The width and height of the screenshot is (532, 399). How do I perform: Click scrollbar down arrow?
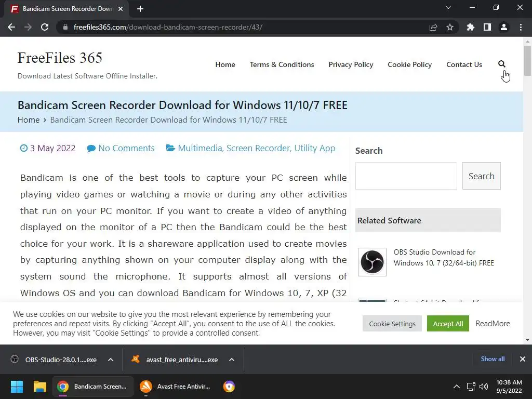pos(527,340)
